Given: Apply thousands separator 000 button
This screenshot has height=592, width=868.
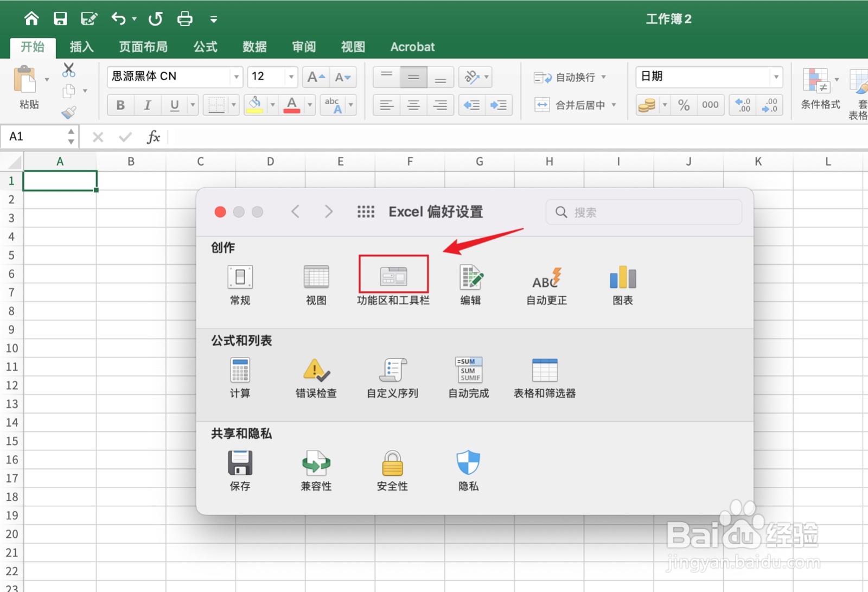Looking at the screenshot, I should click(710, 105).
